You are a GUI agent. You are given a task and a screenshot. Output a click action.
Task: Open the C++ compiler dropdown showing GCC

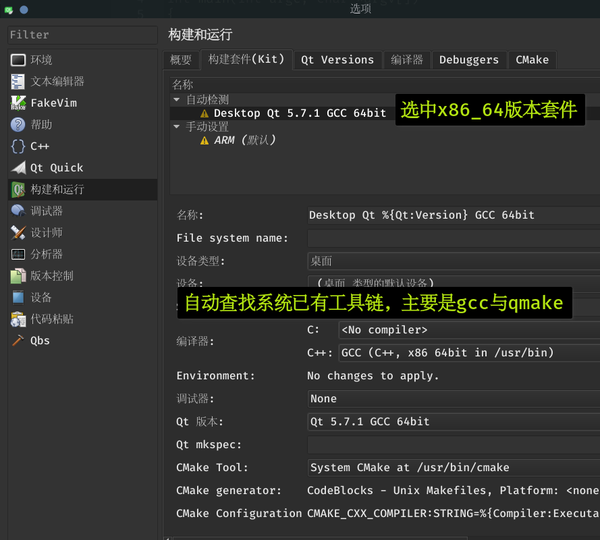point(469,353)
